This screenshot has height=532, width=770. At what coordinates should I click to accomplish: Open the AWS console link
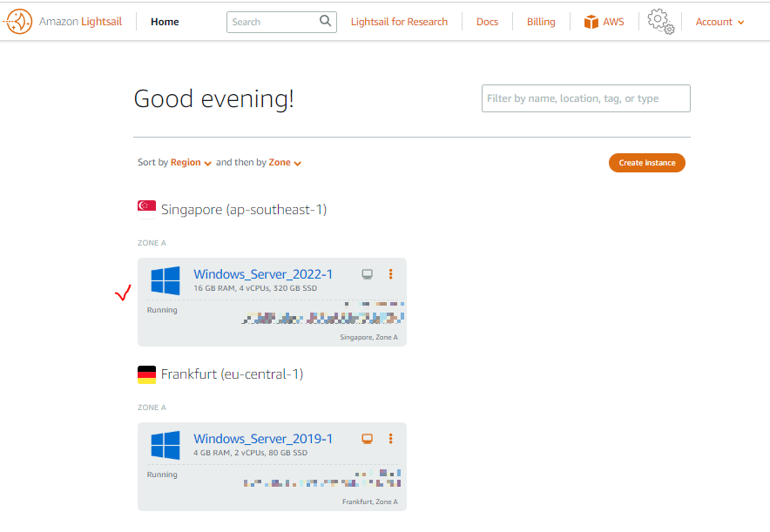click(604, 22)
